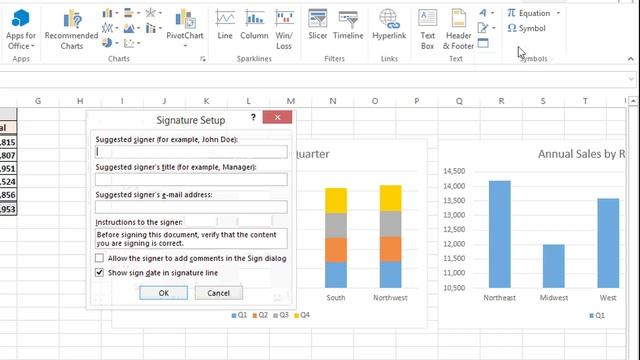The height and width of the screenshot is (360, 640).
Task: Click the Q2 legend entry in stacked chart
Action: point(260,315)
